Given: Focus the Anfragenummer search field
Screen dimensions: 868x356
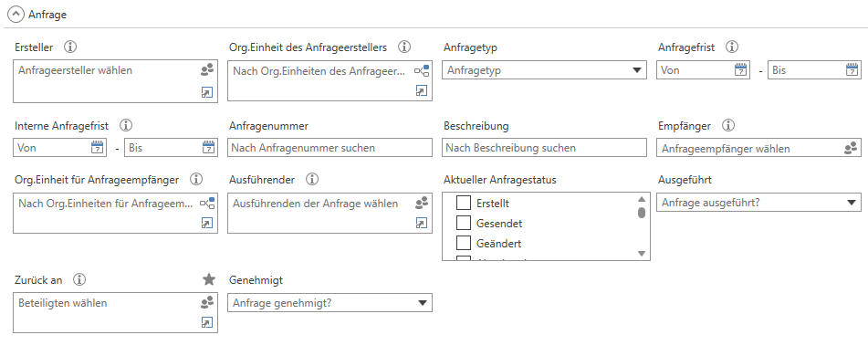Looking at the screenshot, I should [x=329, y=148].
